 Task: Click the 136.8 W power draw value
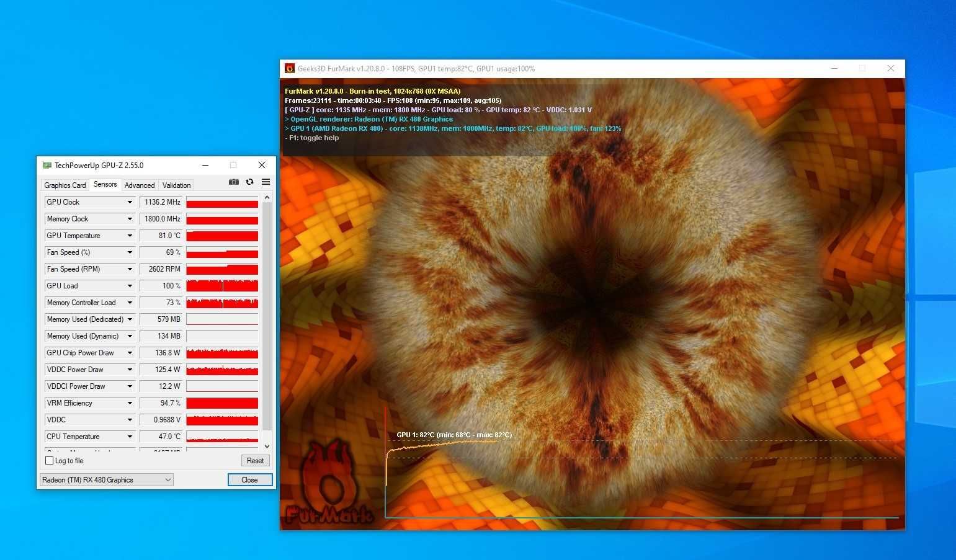pos(161,353)
